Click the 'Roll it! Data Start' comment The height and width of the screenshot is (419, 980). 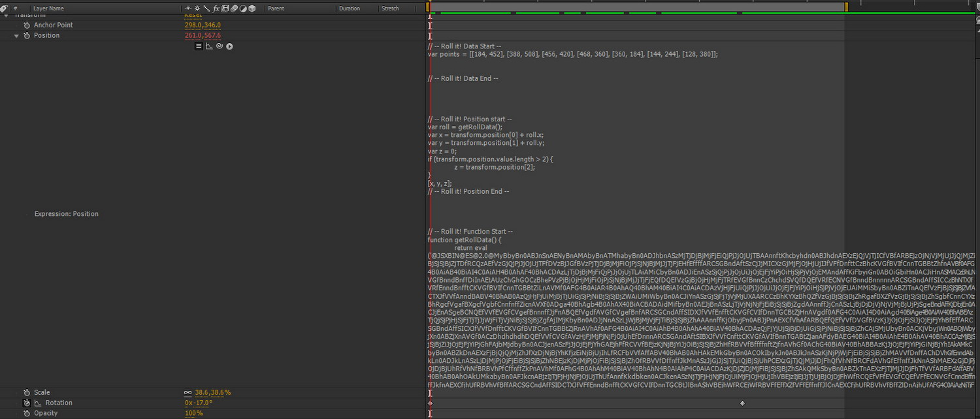pos(464,46)
